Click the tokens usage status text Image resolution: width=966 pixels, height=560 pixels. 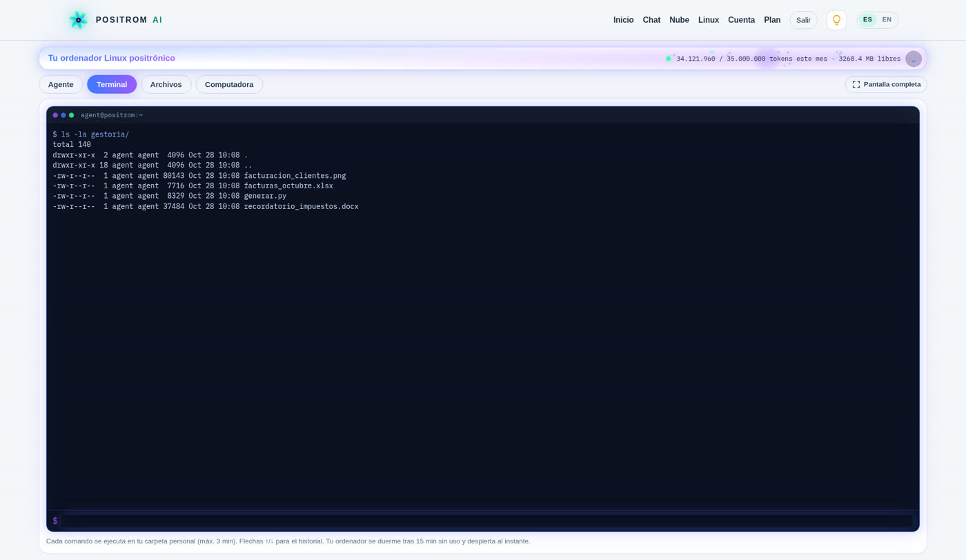(x=788, y=59)
